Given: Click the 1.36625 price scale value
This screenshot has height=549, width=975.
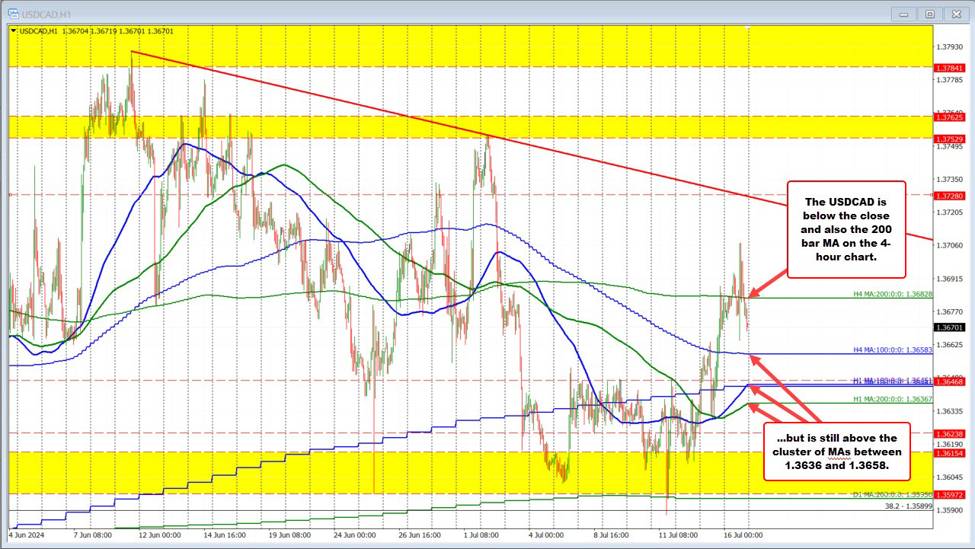Looking at the screenshot, I should tap(949, 344).
